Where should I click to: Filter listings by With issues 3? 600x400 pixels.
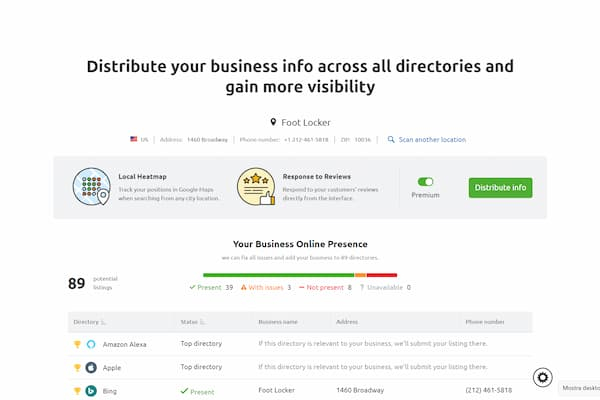pos(266,287)
